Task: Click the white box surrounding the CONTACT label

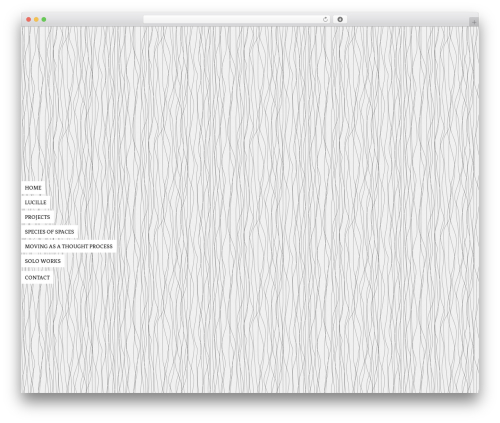Action: point(37,278)
